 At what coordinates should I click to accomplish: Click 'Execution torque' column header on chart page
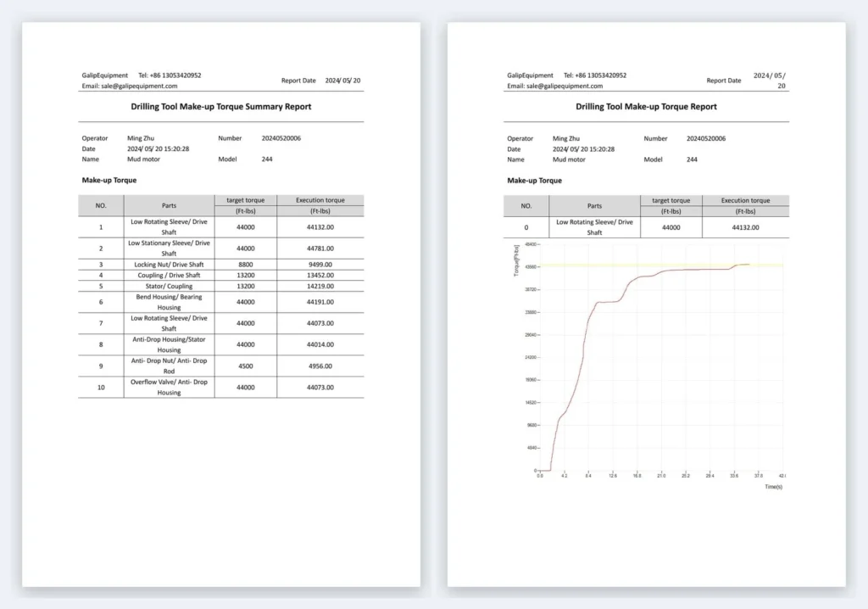click(x=745, y=201)
